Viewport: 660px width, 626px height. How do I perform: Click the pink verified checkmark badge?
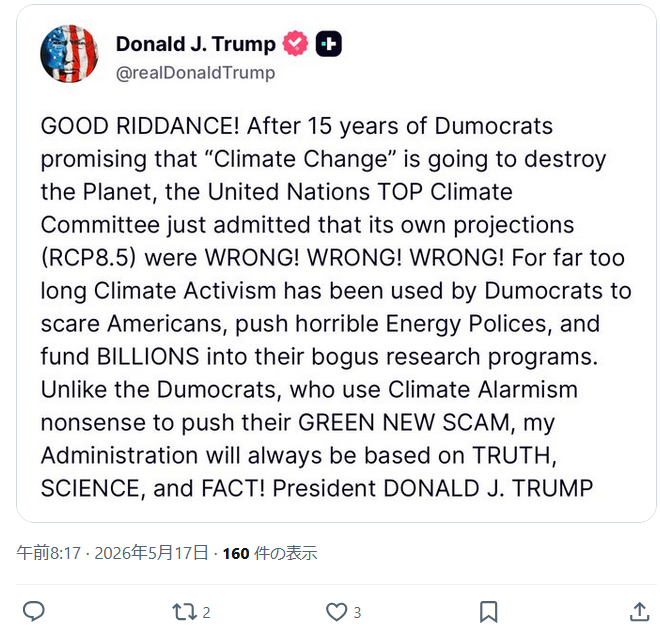295,43
